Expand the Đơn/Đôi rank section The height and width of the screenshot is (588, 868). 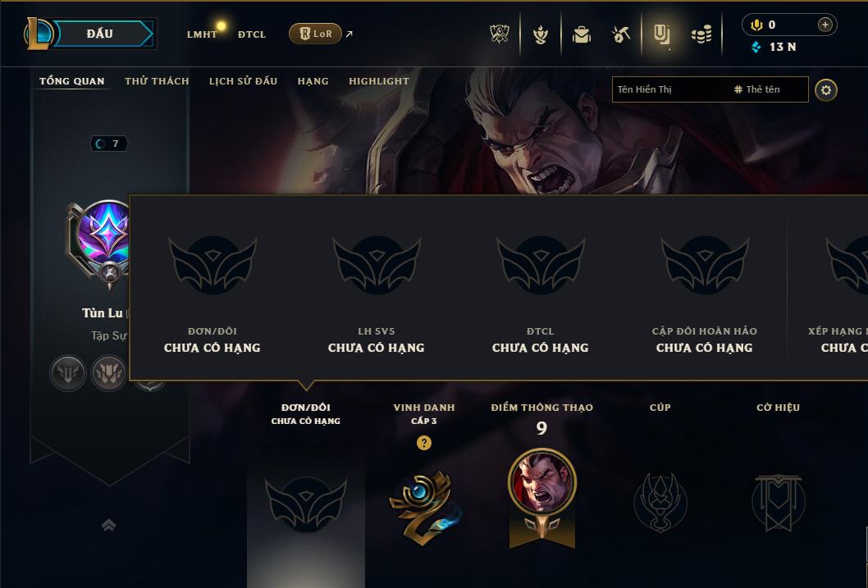(305, 414)
